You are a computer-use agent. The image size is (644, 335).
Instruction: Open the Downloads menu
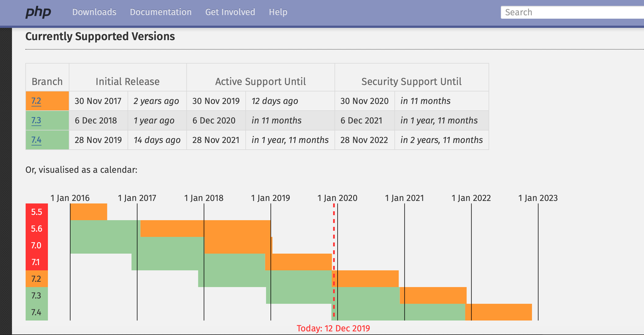[x=94, y=12]
